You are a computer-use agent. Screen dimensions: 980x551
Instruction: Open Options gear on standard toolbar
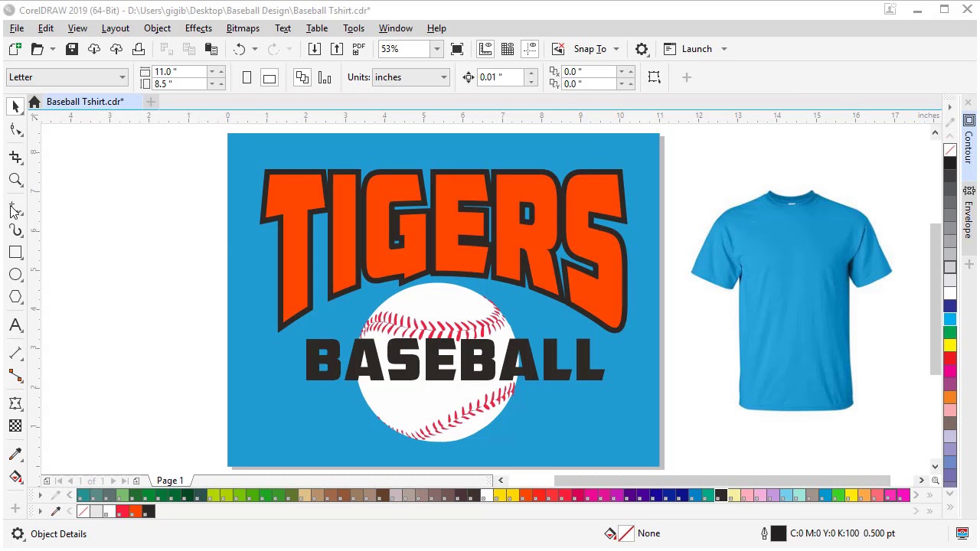[642, 49]
